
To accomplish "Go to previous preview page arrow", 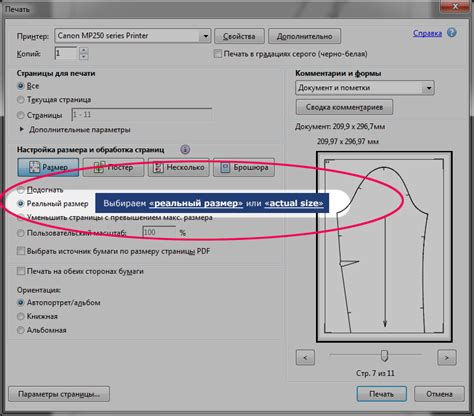I will [x=305, y=358].
